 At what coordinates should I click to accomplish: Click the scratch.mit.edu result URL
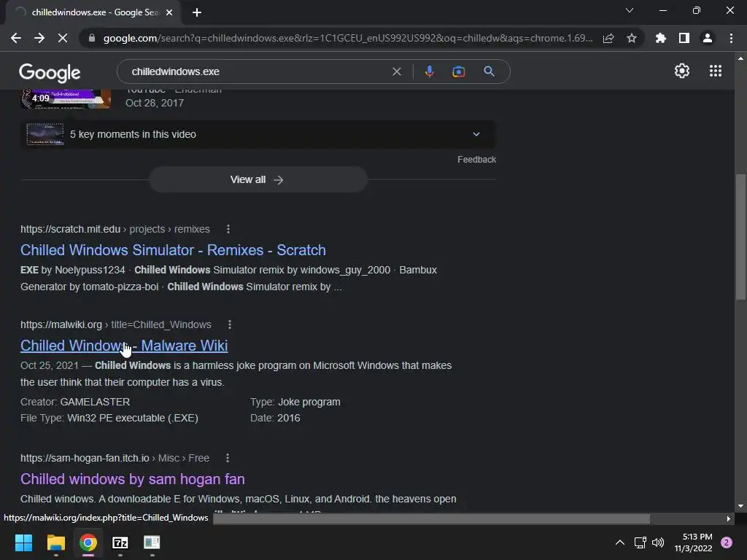point(115,229)
